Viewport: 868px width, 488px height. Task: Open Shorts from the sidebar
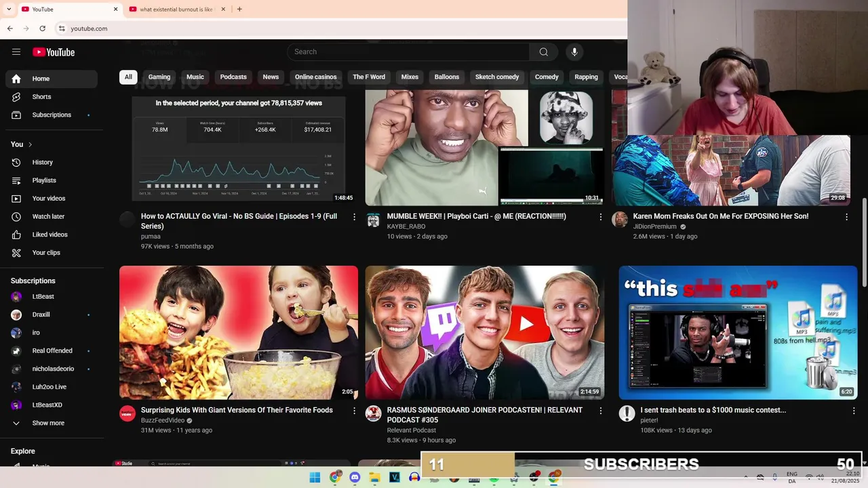[52, 97]
